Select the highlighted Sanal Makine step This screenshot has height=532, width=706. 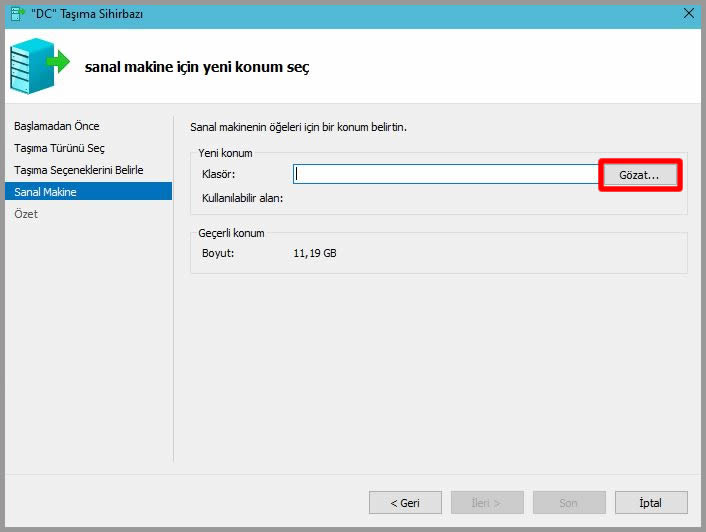(x=46, y=192)
